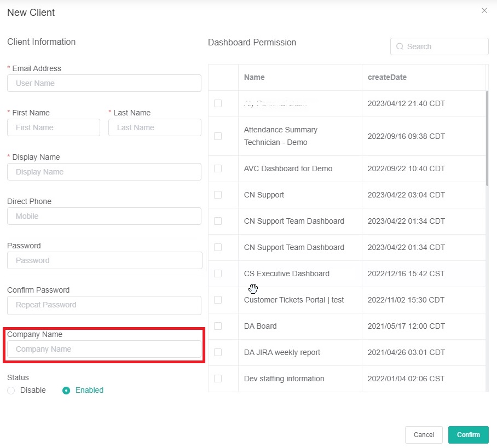Click the Search dashboards input box
Screen dimensions: 497x448
pos(438,46)
